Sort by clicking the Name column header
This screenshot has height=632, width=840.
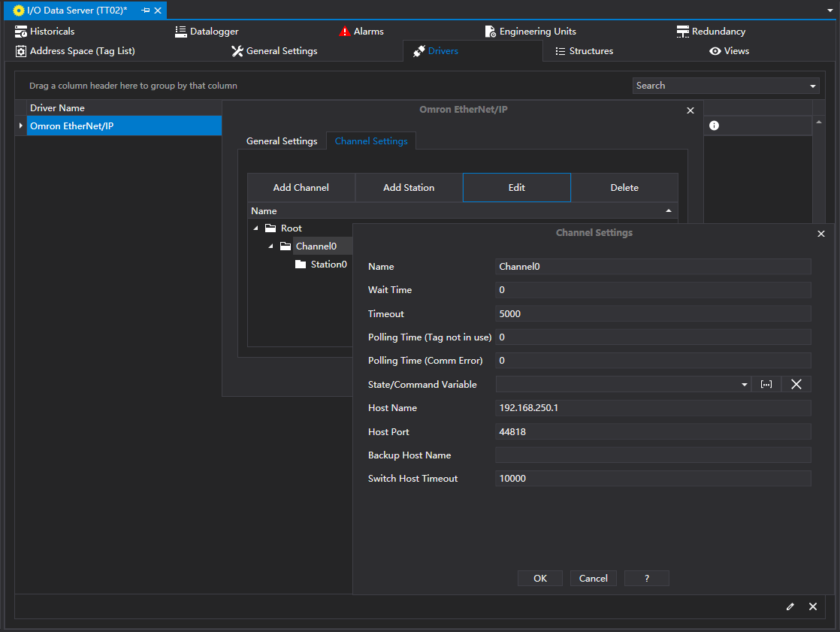[264, 211]
